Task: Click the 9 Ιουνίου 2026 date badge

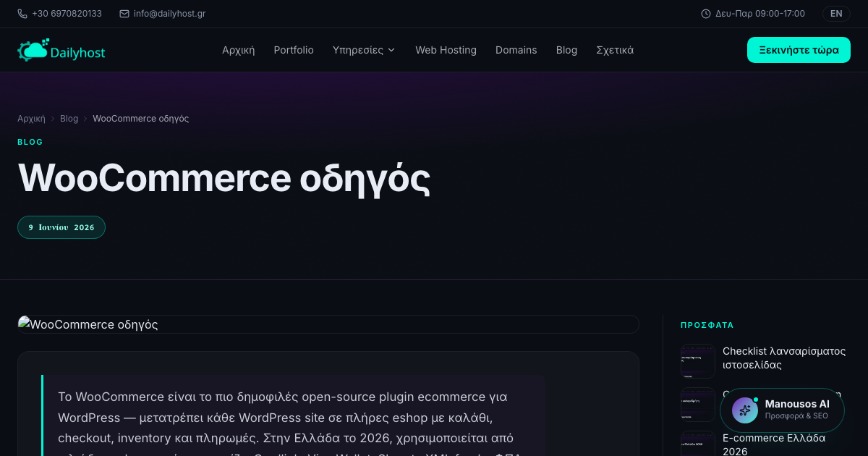Action: 61,227
